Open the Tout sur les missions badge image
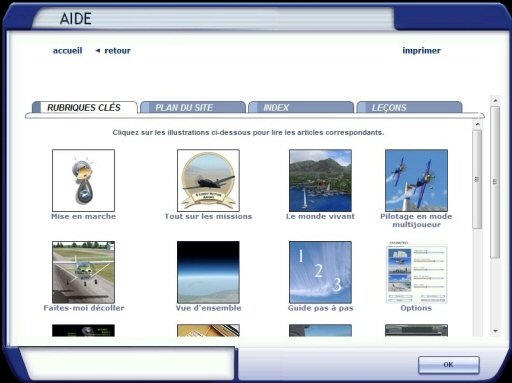The width and height of the screenshot is (512, 383). click(208, 180)
